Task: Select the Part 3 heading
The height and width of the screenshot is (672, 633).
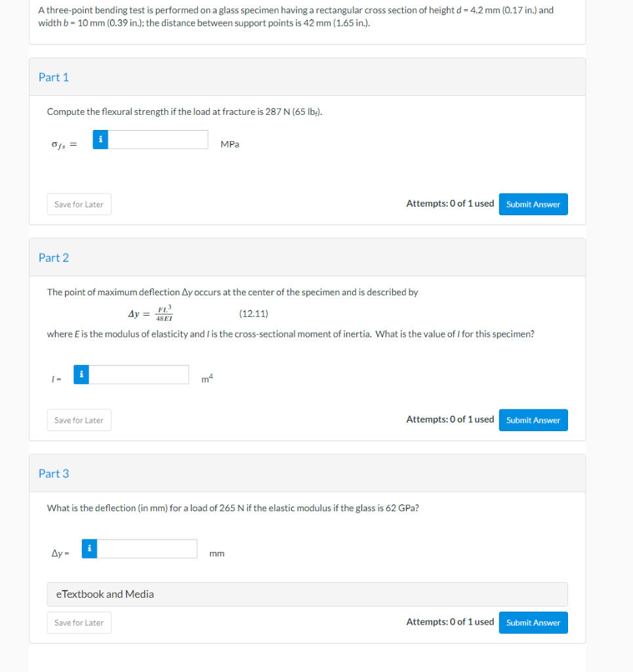Action: [x=54, y=474]
